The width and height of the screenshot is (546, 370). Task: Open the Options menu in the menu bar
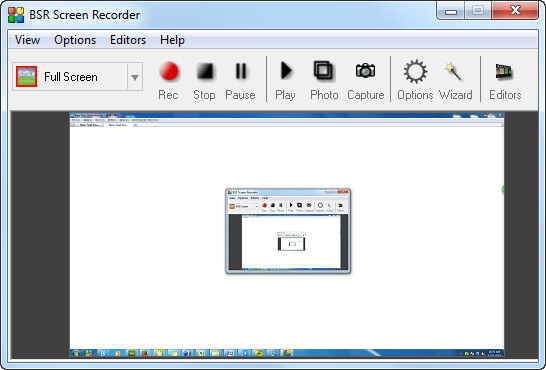point(75,40)
